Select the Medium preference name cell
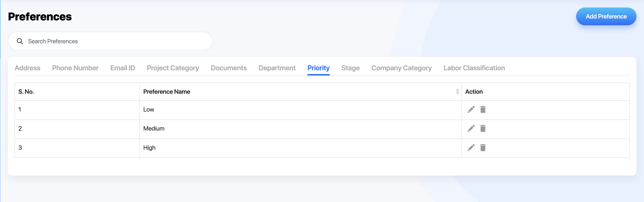644x202 pixels. pos(300,129)
